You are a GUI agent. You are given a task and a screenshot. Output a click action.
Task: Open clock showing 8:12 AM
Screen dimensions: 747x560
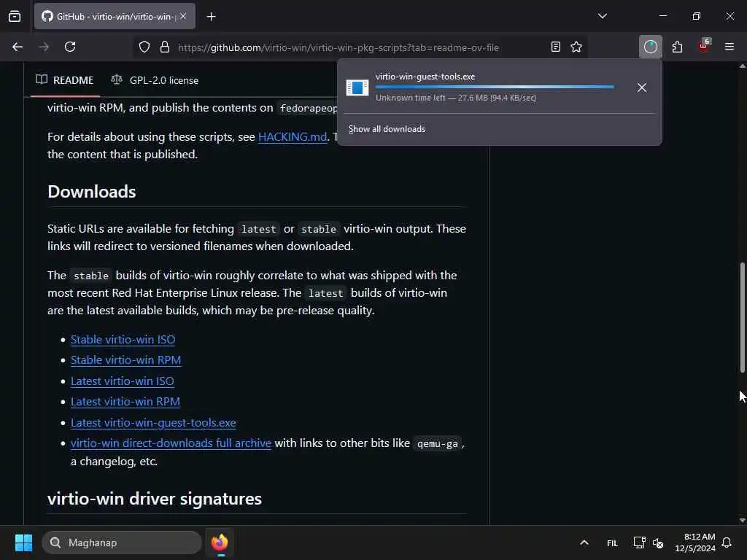pos(695,542)
